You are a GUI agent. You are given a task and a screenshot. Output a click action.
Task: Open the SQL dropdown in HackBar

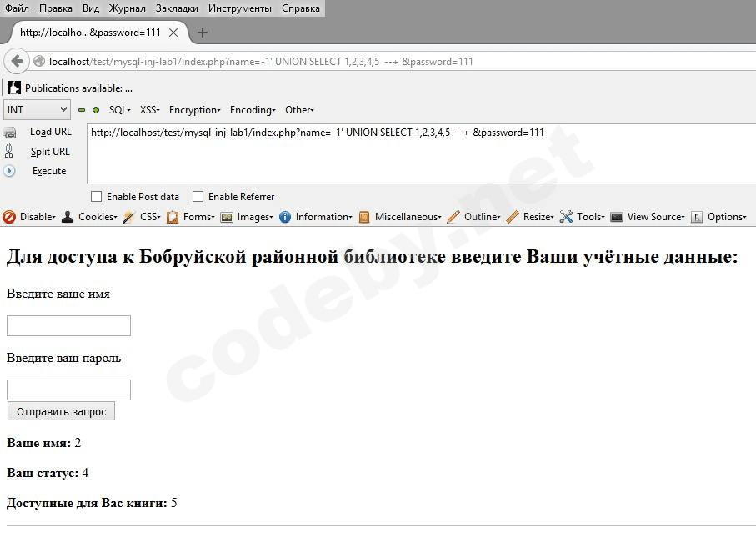click(x=119, y=110)
